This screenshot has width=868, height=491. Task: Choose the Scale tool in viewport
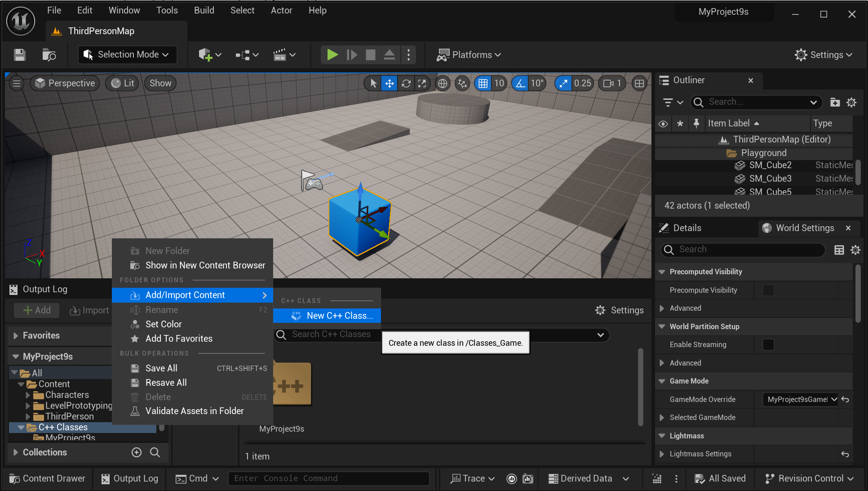click(422, 83)
